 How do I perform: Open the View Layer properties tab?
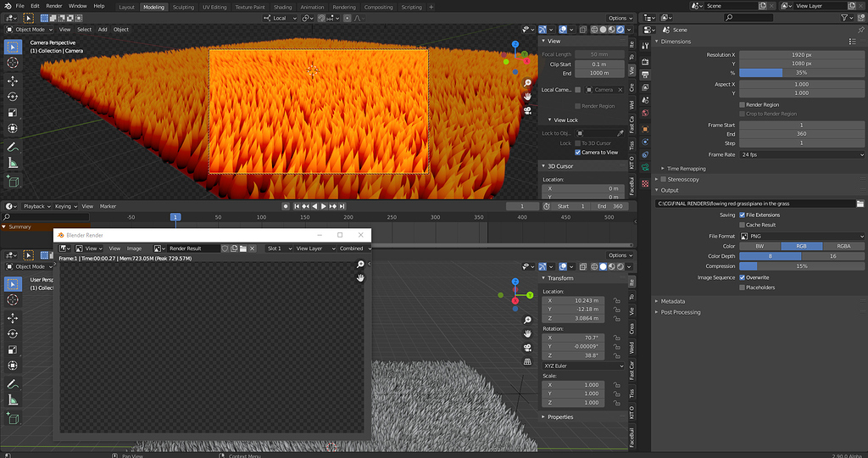(645, 87)
